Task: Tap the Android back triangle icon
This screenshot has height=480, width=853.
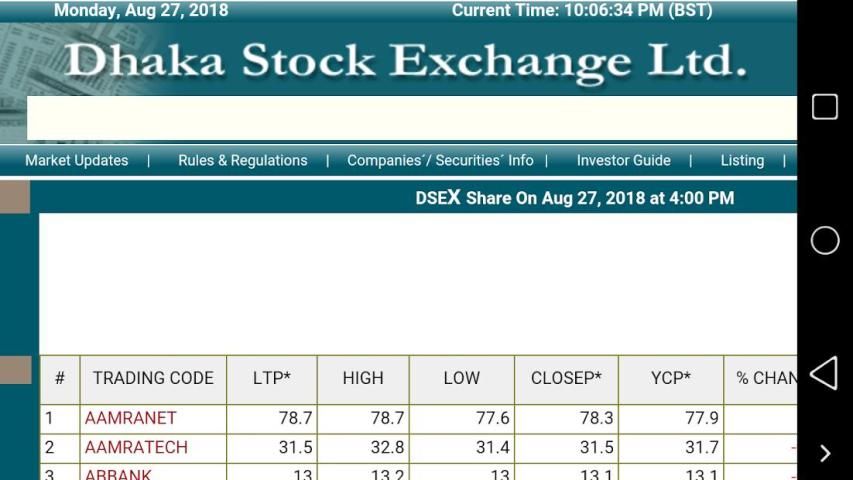Action: 823,373
